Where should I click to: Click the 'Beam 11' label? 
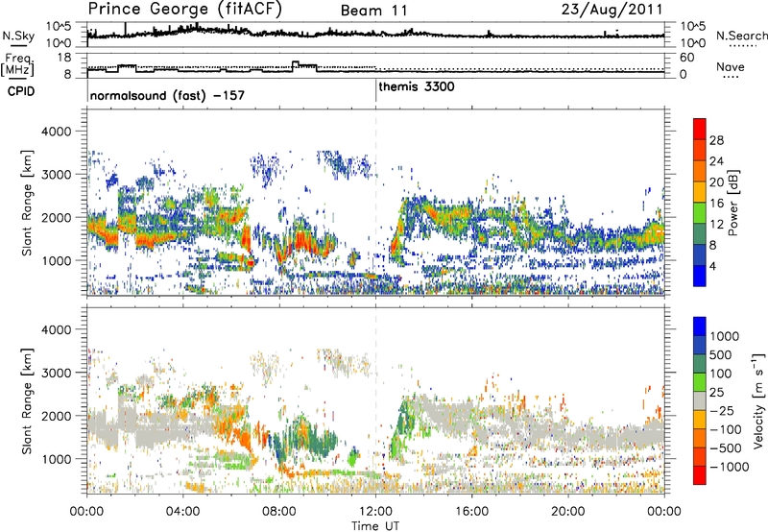click(x=374, y=11)
